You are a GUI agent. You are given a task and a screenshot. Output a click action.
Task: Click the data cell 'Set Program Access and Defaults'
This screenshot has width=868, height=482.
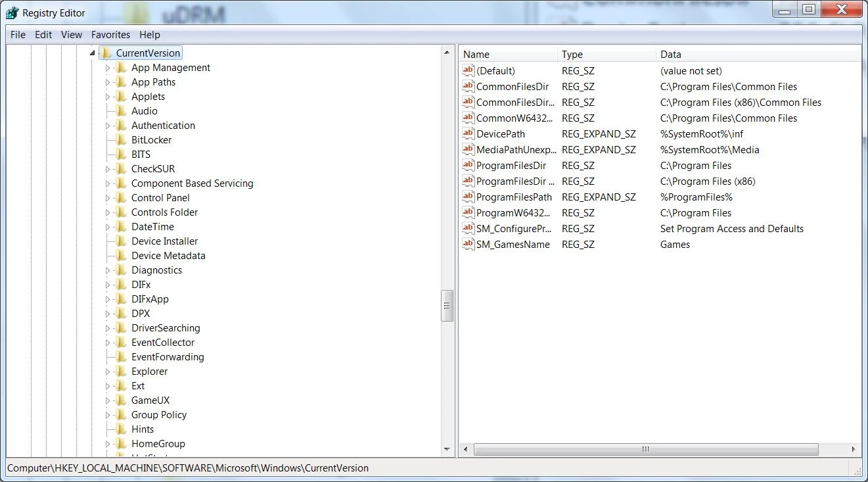[x=732, y=228]
